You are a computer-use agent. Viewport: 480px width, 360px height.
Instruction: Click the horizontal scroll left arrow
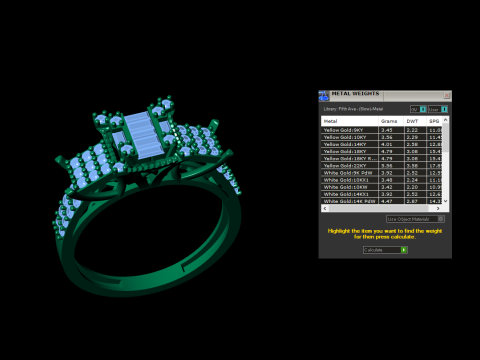pyautogui.click(x=325, y=208)
